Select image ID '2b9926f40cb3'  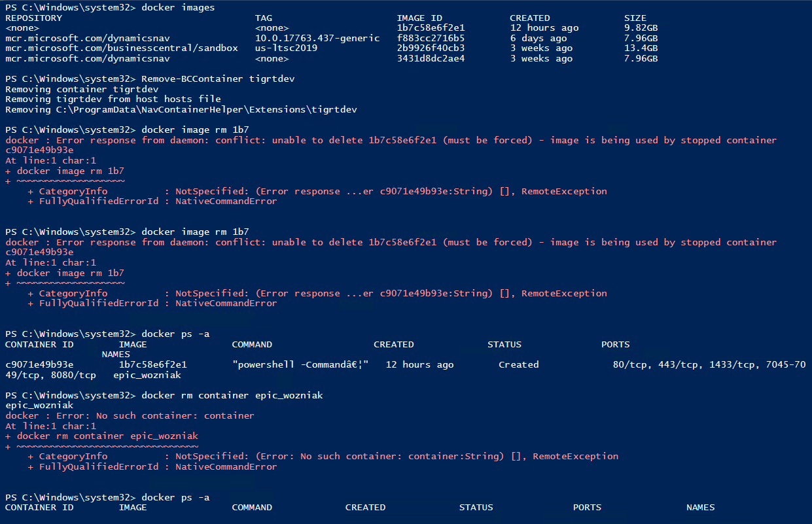click(431, 48)
